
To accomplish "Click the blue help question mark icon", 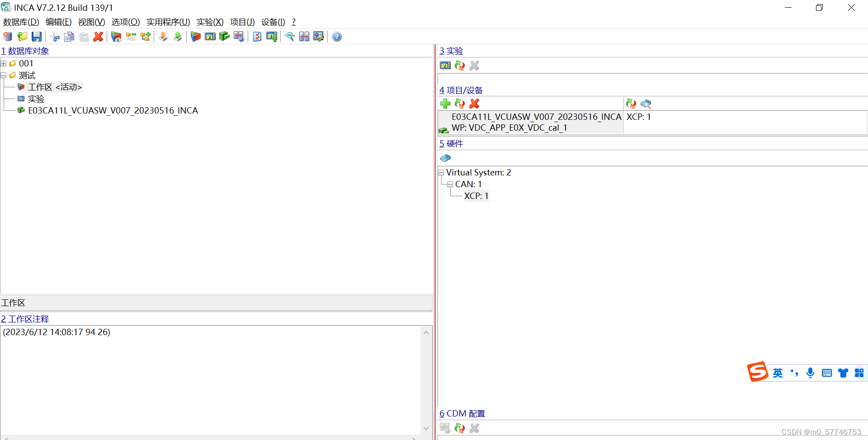I will [x=337, y=37].
